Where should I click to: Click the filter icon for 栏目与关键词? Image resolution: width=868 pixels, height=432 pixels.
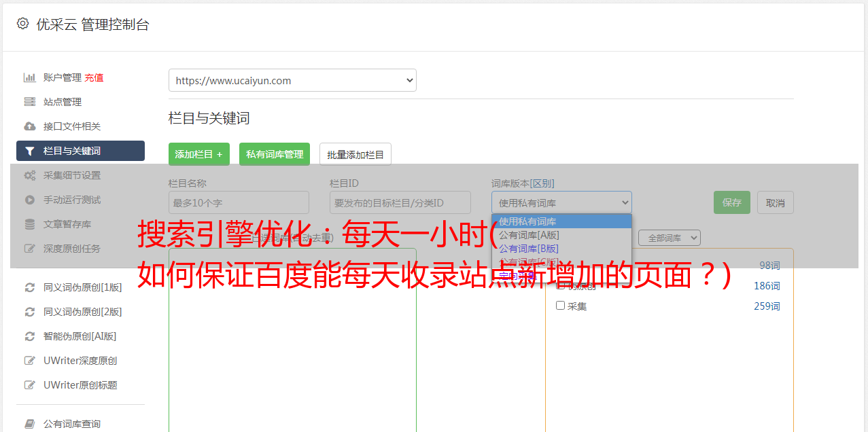tap(30, 151)
